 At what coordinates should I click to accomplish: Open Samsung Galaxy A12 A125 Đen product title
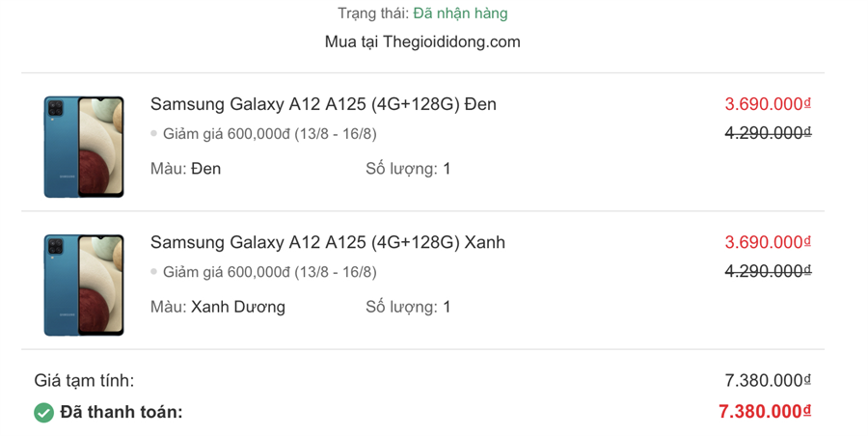tap(323, 104)
